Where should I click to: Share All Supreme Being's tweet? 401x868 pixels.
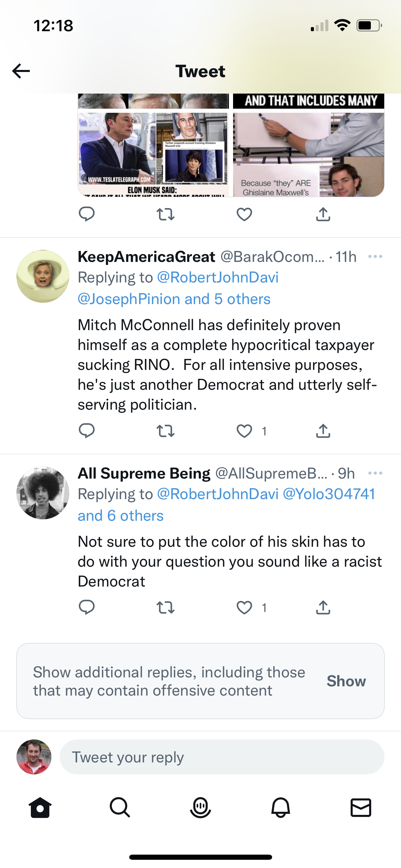323,607
